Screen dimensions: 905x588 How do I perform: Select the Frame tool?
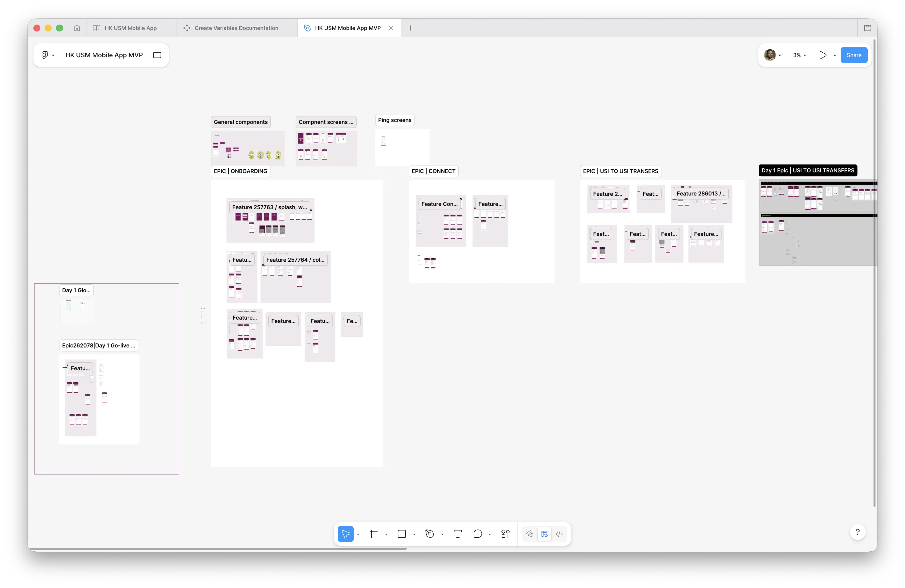(x=374, y=534)
